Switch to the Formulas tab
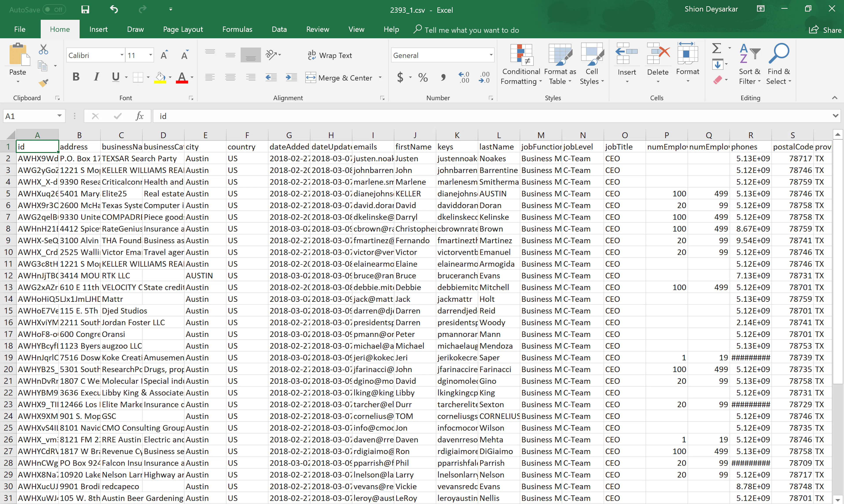This screenshot has width=844, height=504. tap(237, 29)
